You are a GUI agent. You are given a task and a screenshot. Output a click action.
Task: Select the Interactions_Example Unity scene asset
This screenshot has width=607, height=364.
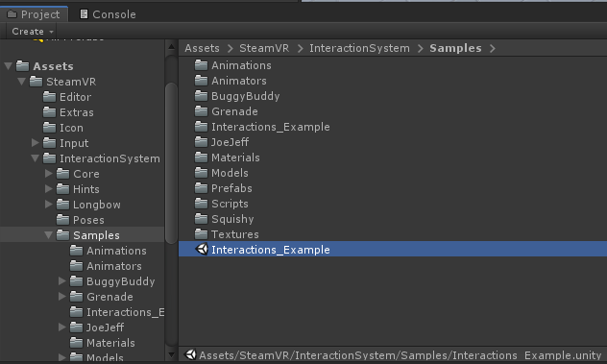pyautogui.click(x=393, y=250)
